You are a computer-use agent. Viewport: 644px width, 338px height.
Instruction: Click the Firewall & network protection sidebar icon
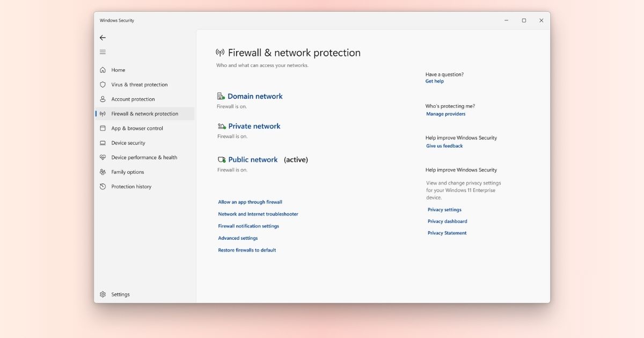[x=103, y=114]
